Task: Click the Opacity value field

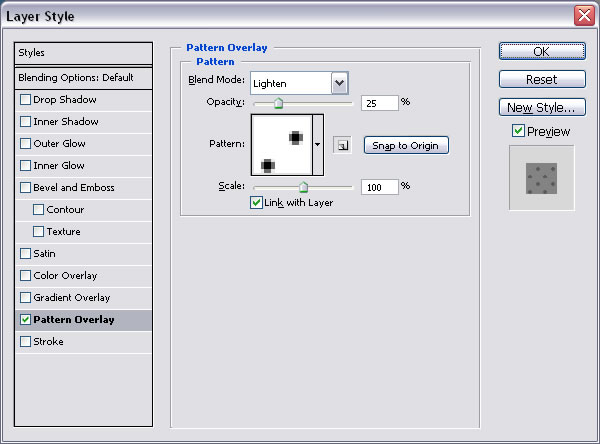Action: point(380,103)
